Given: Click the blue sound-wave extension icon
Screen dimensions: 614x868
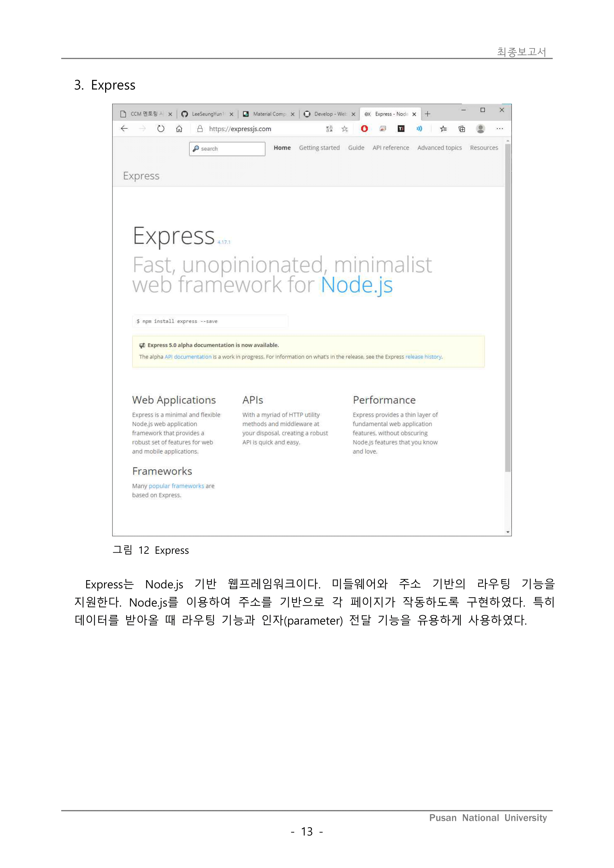Looking at the screenshot, I should [419, 129].
